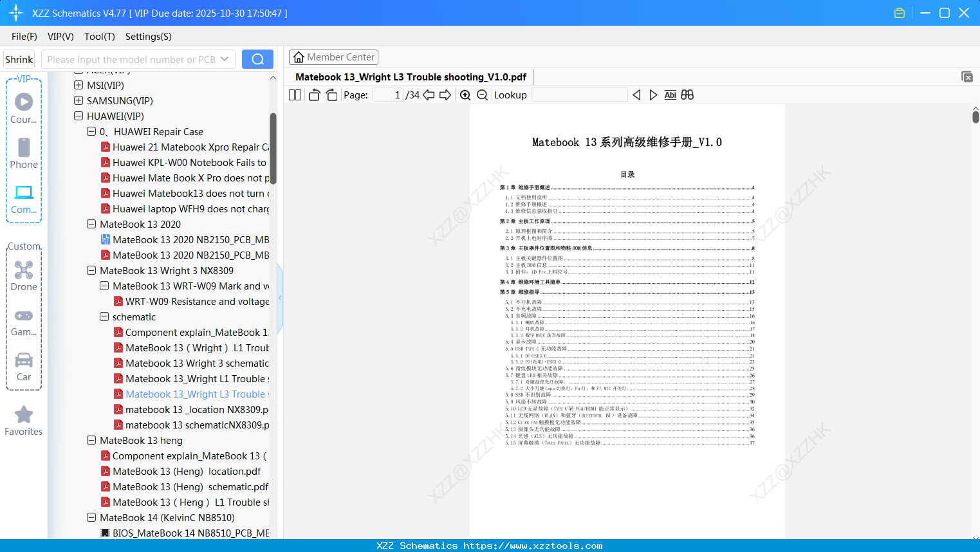Jump to next Lookup match
Screen dimensions: 980x552
point(653,95)
